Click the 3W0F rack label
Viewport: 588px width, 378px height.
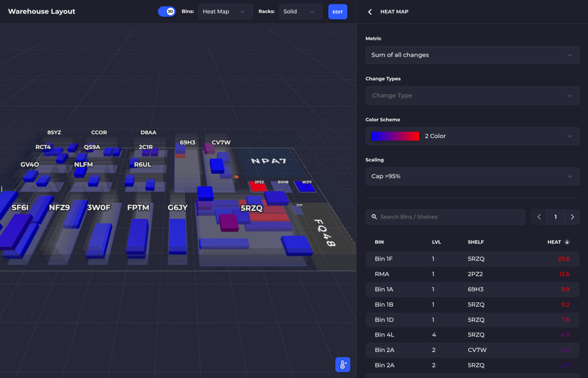point(99,208)
